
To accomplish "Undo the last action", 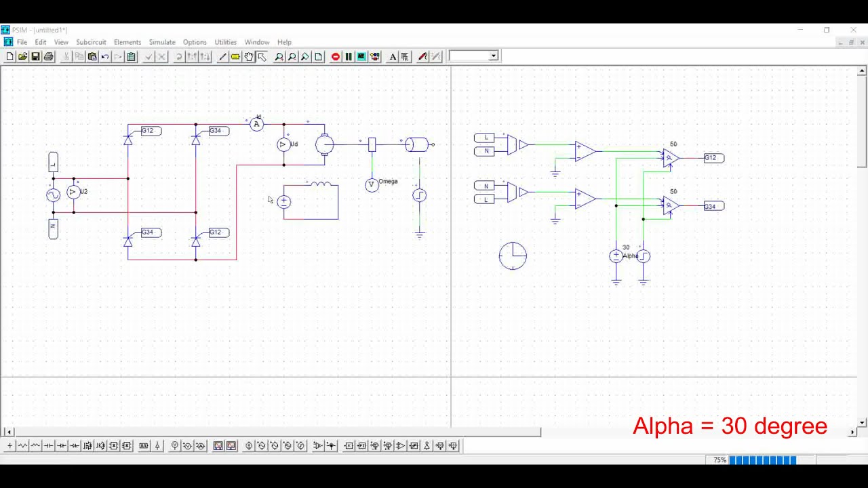I will (x=105, y=56).
